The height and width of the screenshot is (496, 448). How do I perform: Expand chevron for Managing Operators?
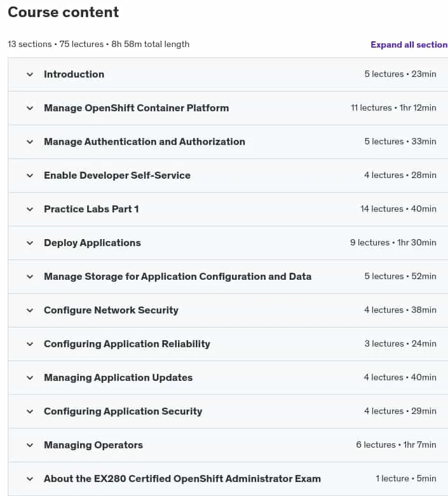point(30,445)
